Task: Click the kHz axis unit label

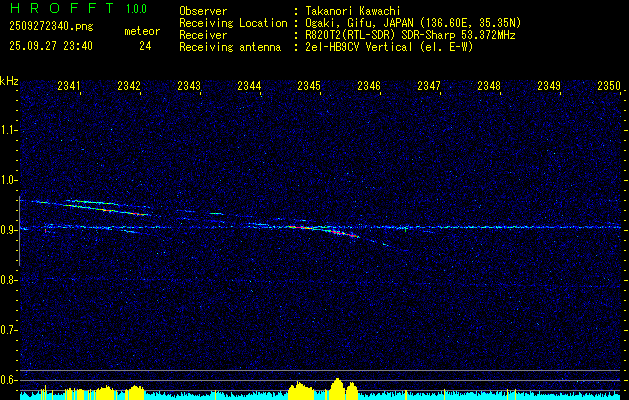Action: [9, 81]
